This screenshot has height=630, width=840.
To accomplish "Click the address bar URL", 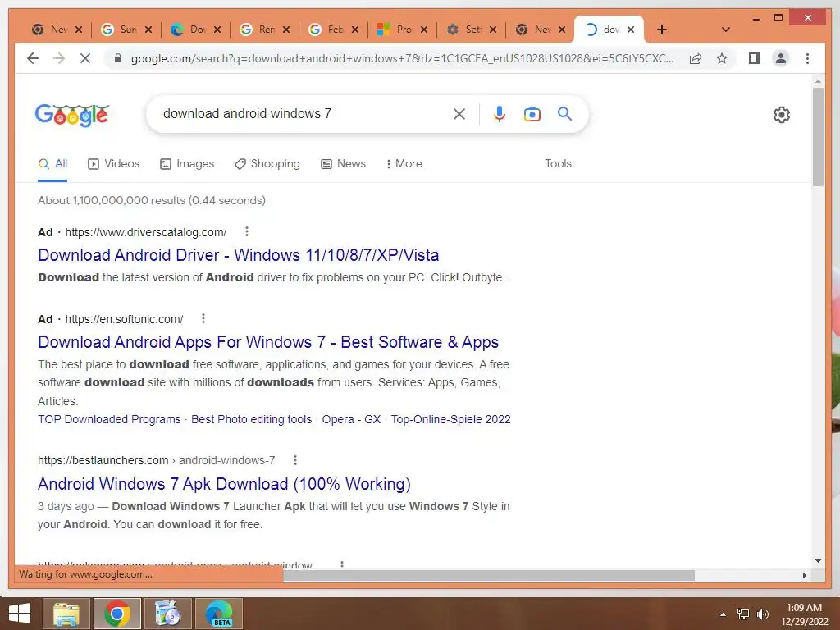I will 402,58.
